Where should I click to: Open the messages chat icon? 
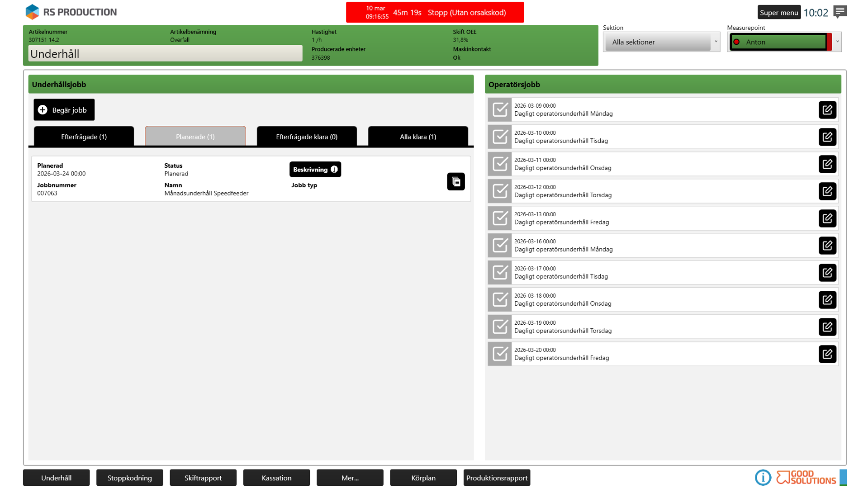[840, 12]
